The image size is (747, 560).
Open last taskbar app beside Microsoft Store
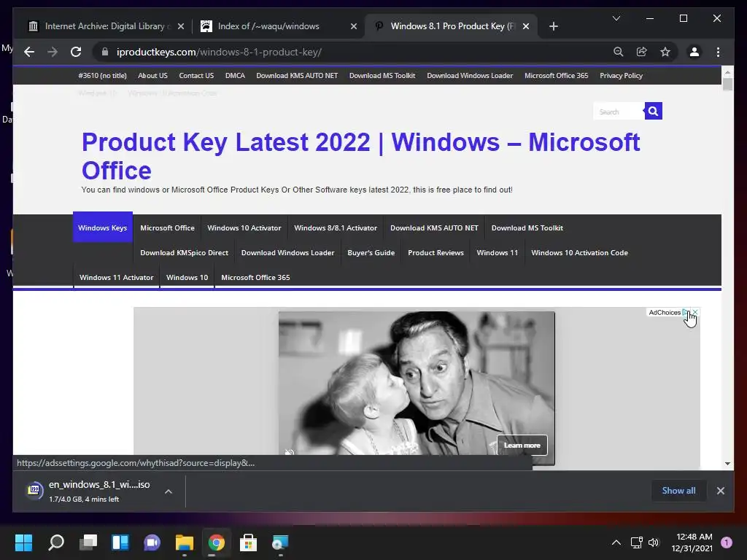tap(280, 542)
